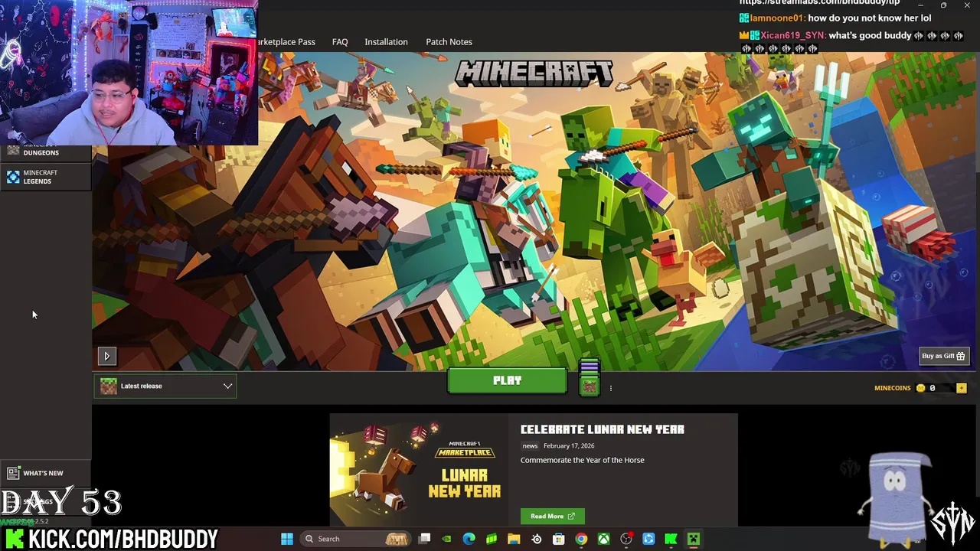
Task: Select Minecraft Legends in the sidebar
Action: pyautogui.click(x=46, y=177)
